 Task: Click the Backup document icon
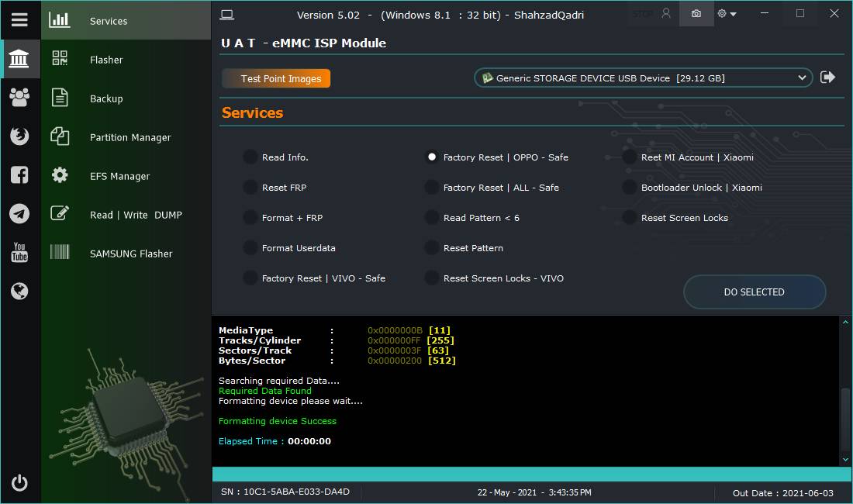click(60, 98)
